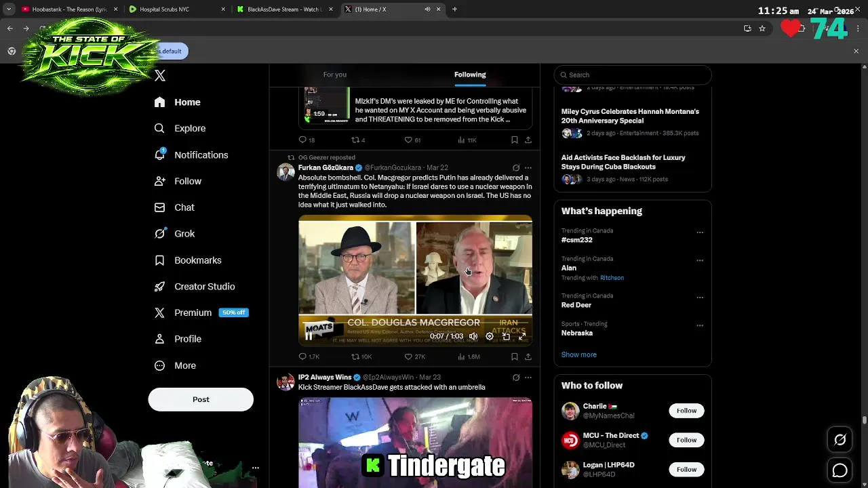Open Chat in the sidebar
Screen dimensions: 868x488
click(174, 207)
